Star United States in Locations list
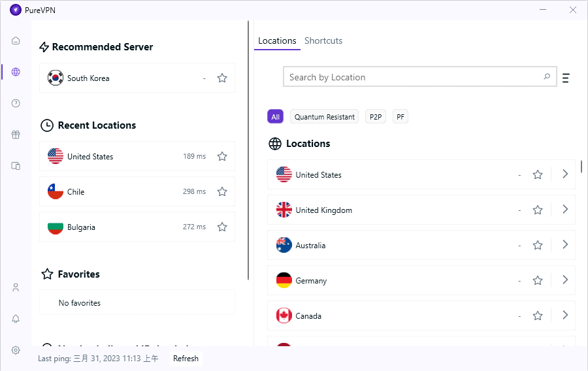Screen dimensions: 588x371 [538, 174]
